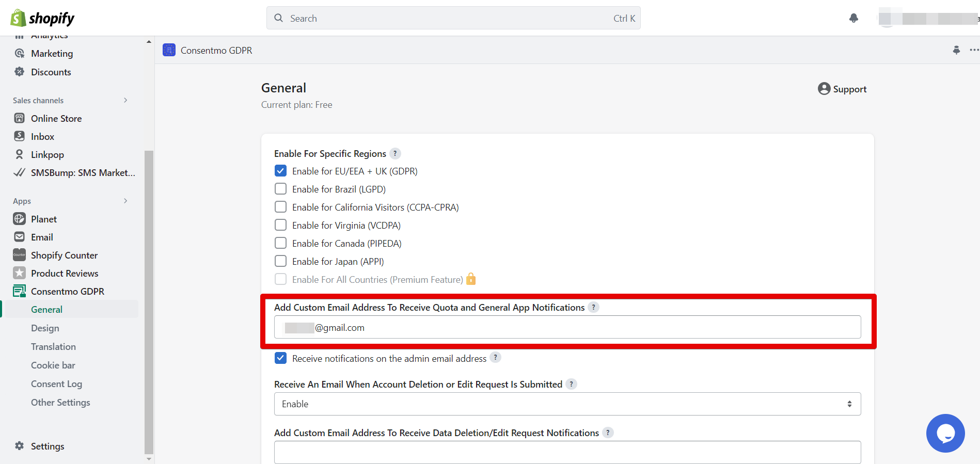Check Enable for Virginia (VCDPA)
Viewport: 980px width, 464px height.
point(280,225)
